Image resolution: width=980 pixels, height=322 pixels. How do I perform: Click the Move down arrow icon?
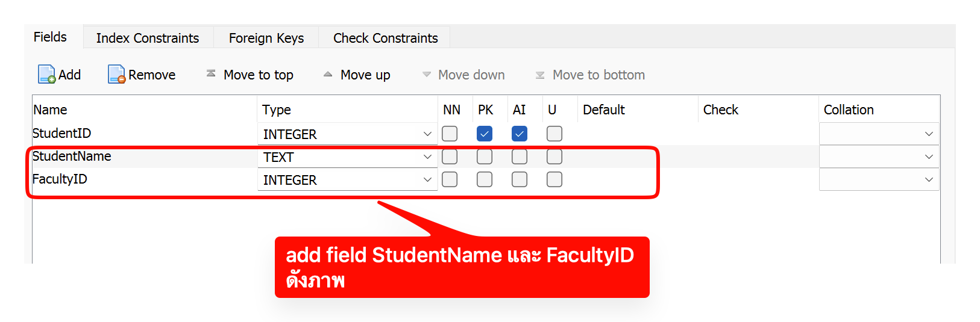[x=427, y=75]
